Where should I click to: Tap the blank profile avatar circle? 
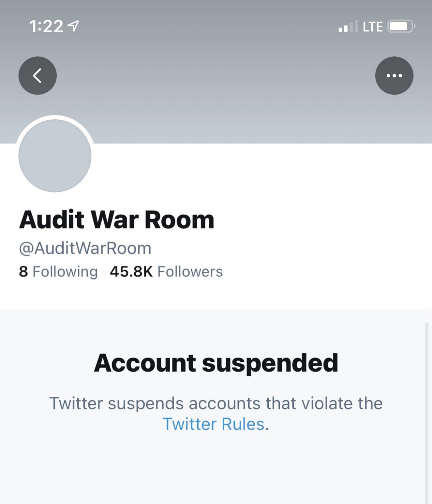coord(55,156)
